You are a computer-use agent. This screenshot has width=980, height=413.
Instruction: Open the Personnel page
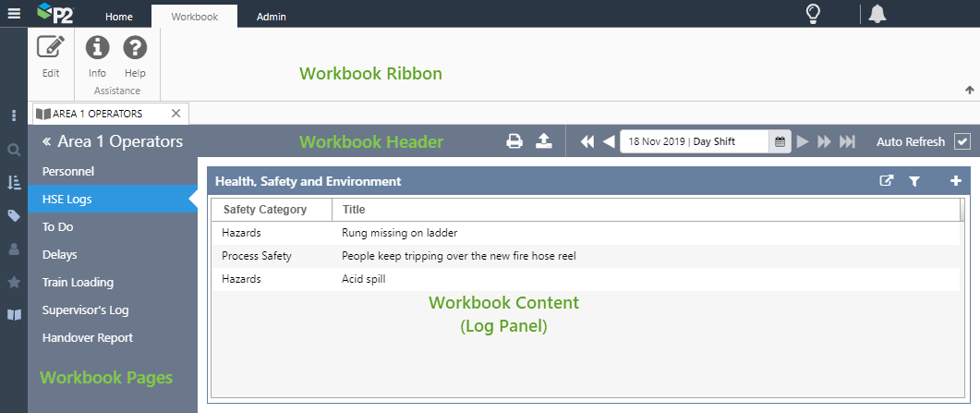tap(113, 171)
